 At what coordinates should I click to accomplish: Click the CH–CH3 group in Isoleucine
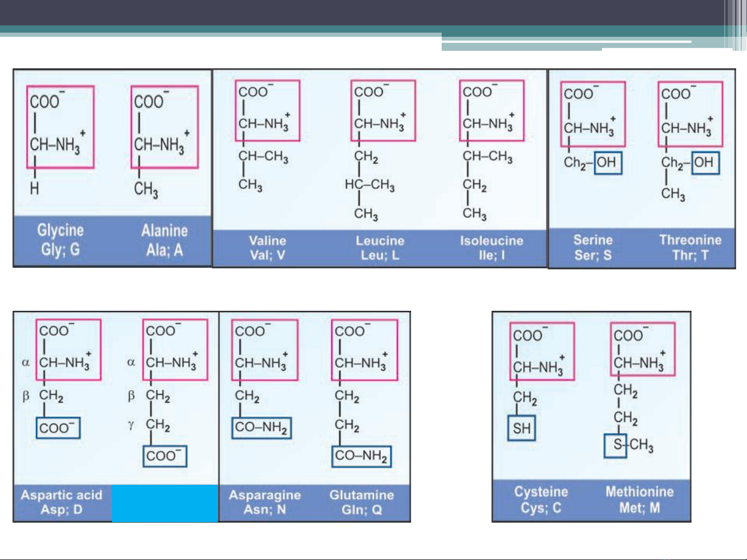487,156
